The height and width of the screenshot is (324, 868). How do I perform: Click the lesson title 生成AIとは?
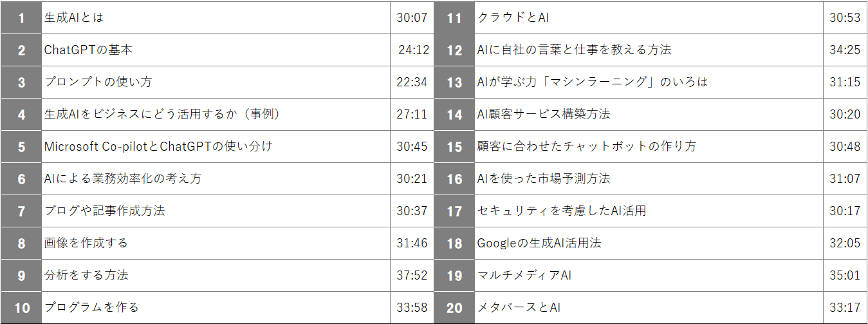coord(74,17)
